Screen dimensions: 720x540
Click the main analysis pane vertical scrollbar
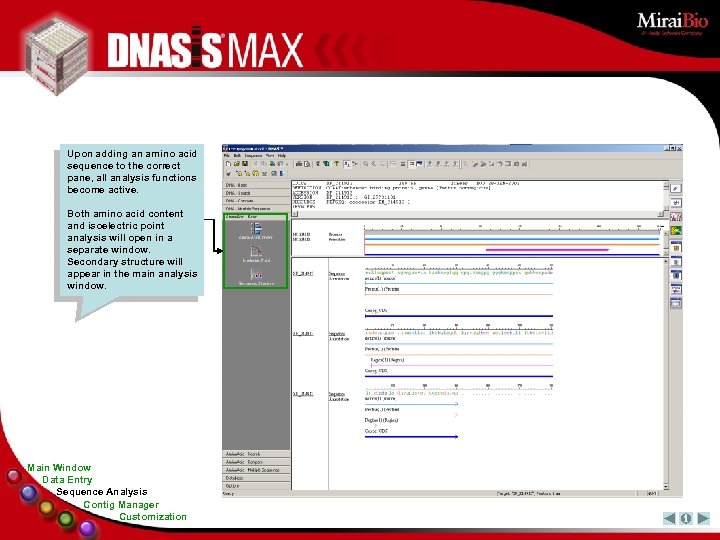666,374
